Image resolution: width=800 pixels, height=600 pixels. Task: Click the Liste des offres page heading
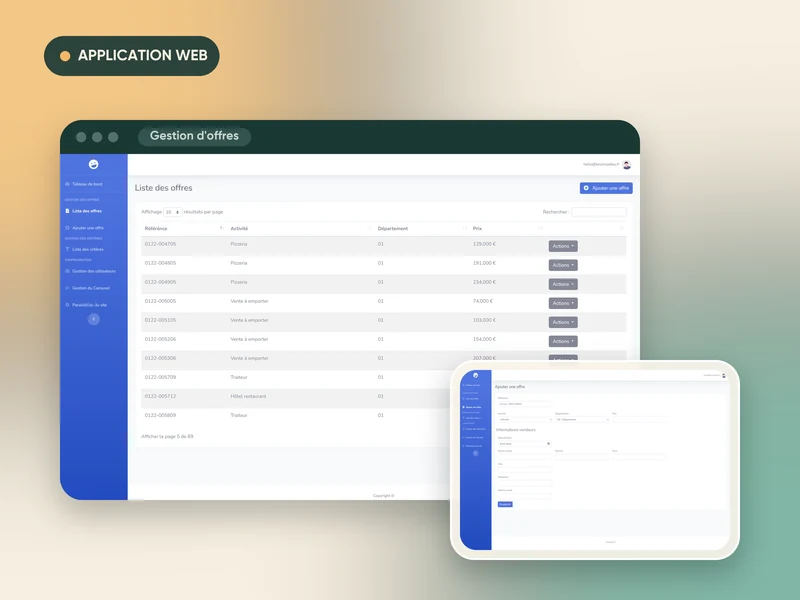coord(163,188)
